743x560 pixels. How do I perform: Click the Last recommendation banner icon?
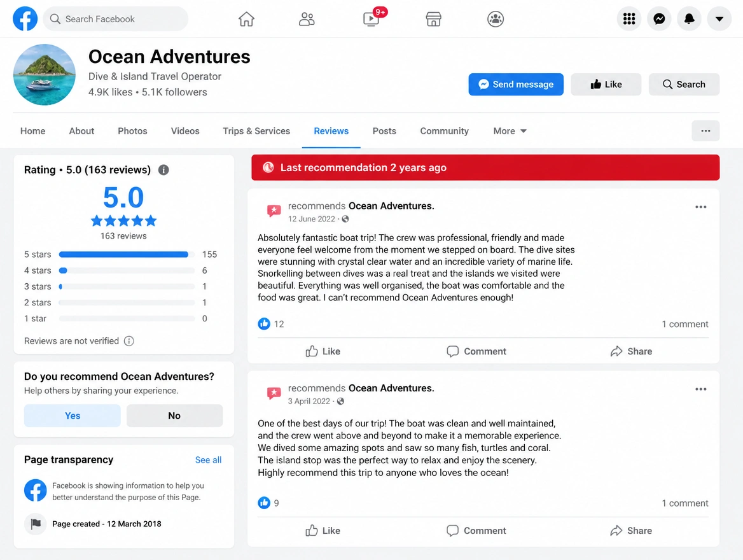[x=268, y=167]
